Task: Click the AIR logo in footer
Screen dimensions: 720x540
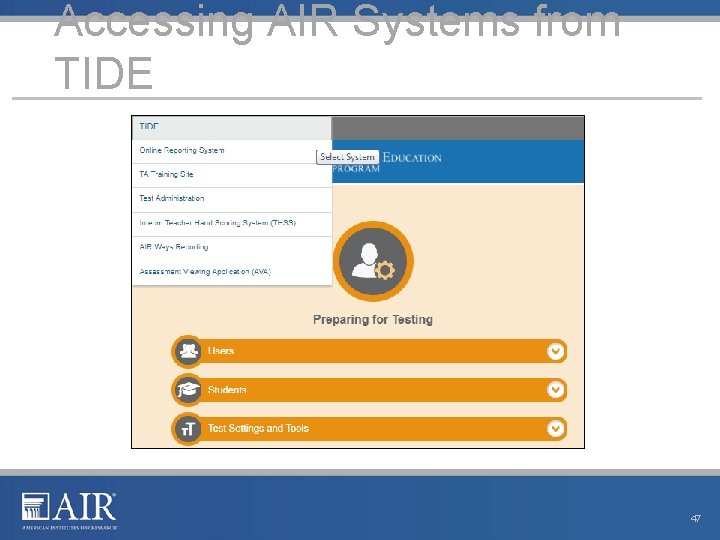Action: [x=69, y=511]
